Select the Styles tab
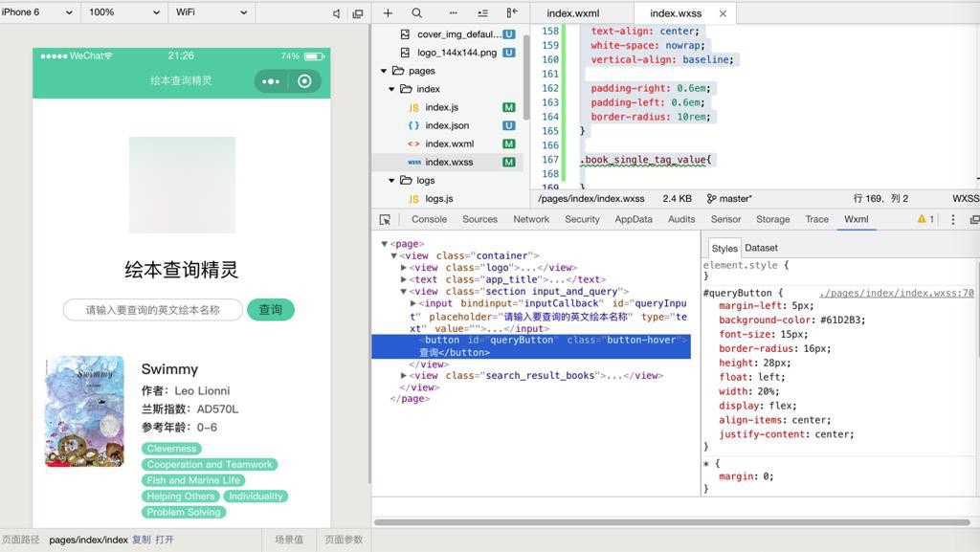The width and height of the screenshot is (980, 552). pyautogui.click(x=724, y=248)
